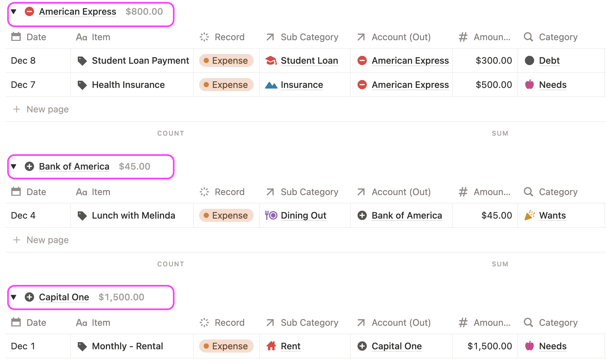
Task: Click the Record column header in Bank of America table
Action: [229, 192]
